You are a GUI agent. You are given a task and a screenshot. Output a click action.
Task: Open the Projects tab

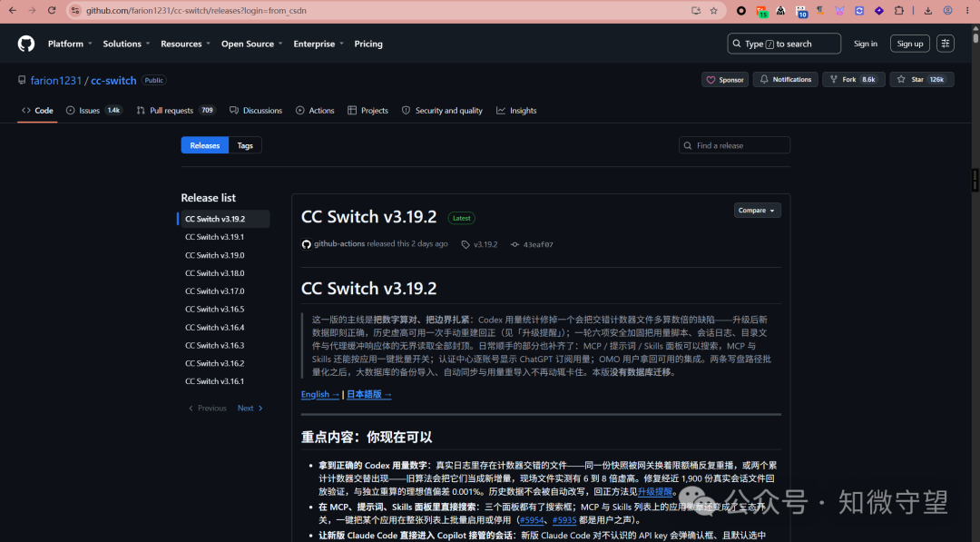pos(367,111)
